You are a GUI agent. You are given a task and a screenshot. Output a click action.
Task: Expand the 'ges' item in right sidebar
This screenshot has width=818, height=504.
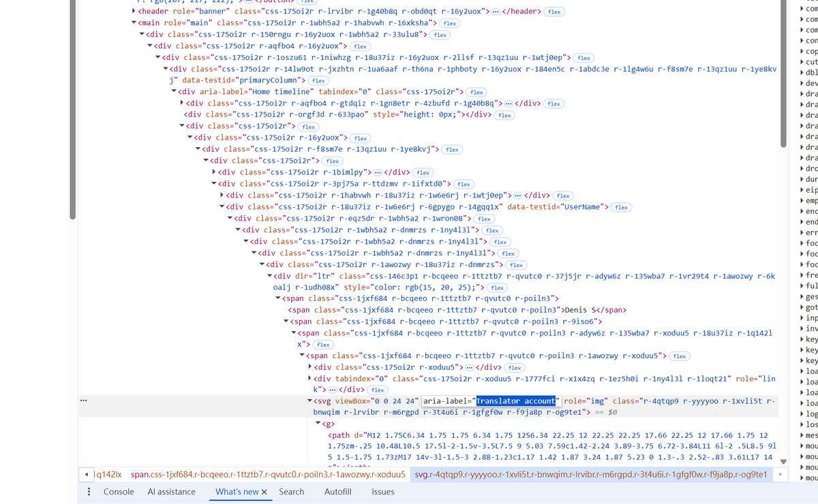(x=802, y=297)
